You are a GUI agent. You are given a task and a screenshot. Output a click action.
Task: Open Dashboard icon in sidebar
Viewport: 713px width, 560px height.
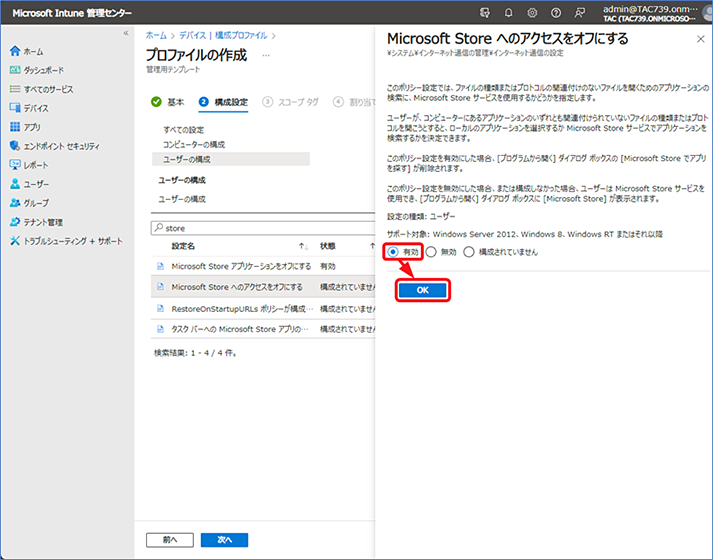(x=15, y=70)
